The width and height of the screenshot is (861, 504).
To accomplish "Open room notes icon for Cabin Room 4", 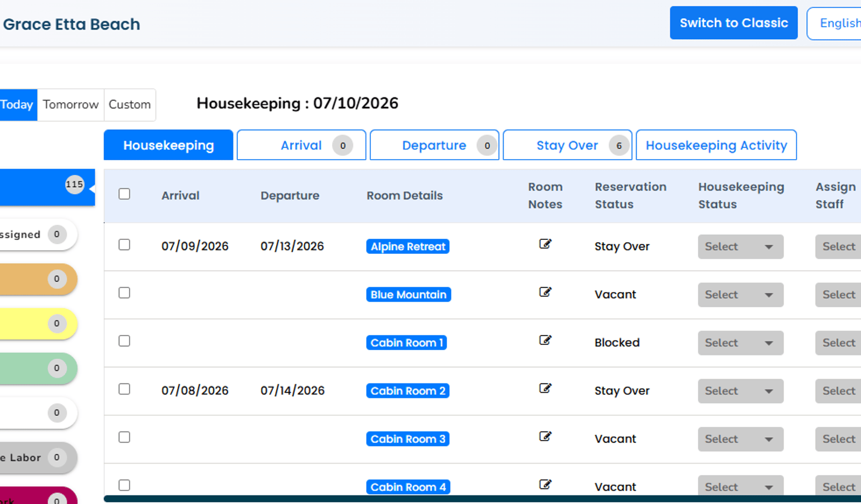I will pos(545,485).
